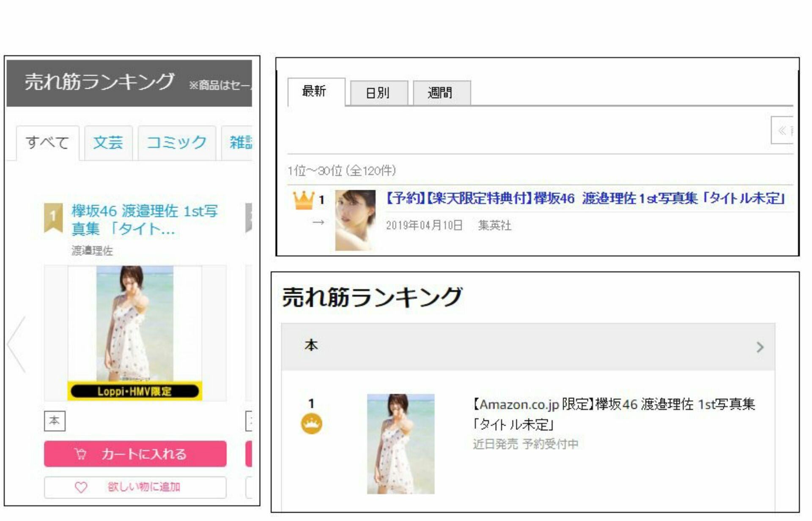The image size is (812, 521).
Task: Open the Loppi・HMV限定 book cover thumbnail
Action: [x=135, y=333]
